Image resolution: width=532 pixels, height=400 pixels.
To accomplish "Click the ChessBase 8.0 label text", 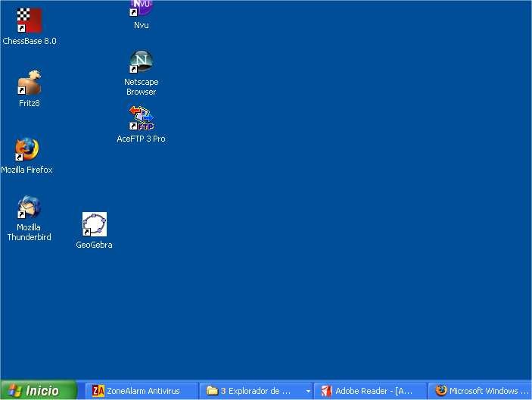I will click(x=30, y=41).
